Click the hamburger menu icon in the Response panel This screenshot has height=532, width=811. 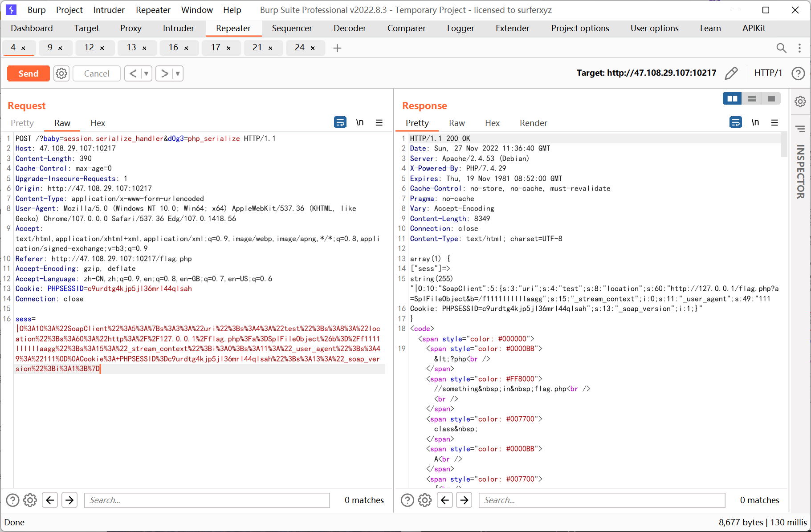tap(775, 122)
